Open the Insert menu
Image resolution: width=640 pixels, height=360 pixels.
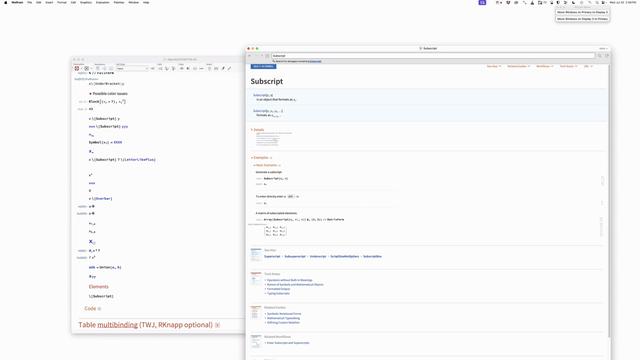[x=49, y=2]
